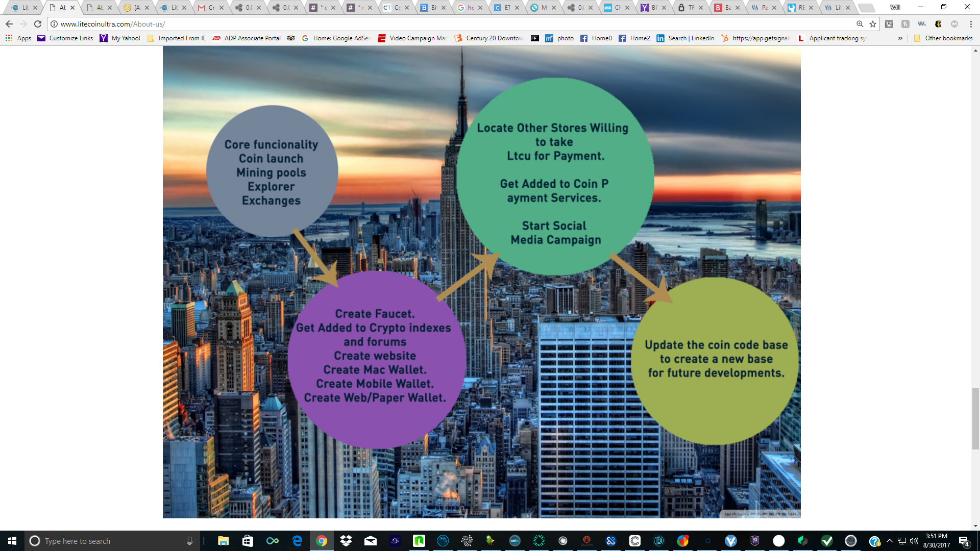Screen dimensions: 980x551
Task: Open the photo bookmark
Action: coord(559,38)
